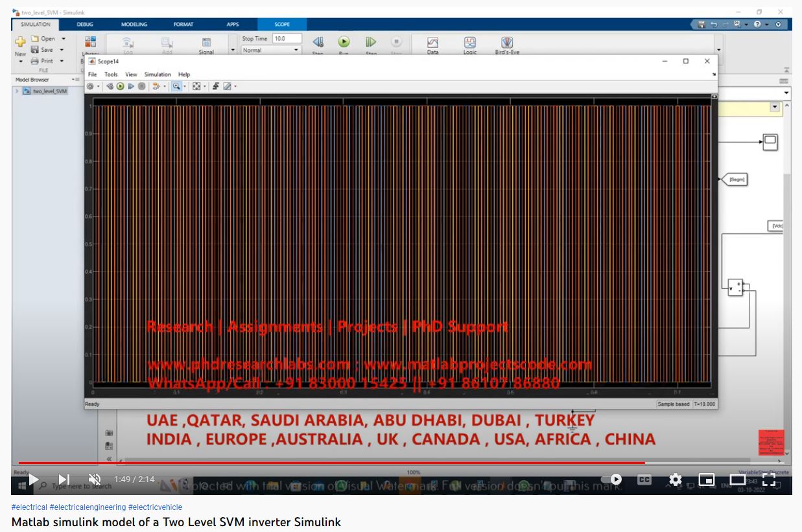Screen dimensions: 802x532
Task: Toggle closed captions CC button
Action: tap(644, 480)
